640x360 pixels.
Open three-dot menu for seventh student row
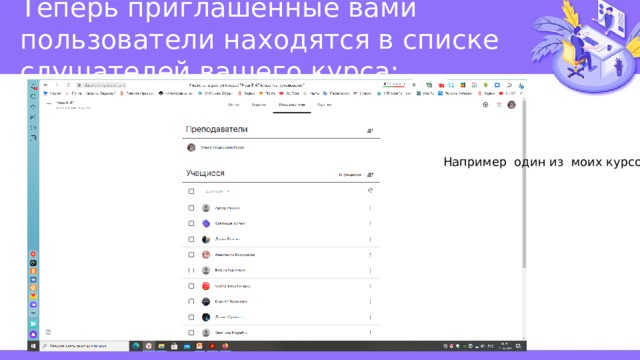370,302
